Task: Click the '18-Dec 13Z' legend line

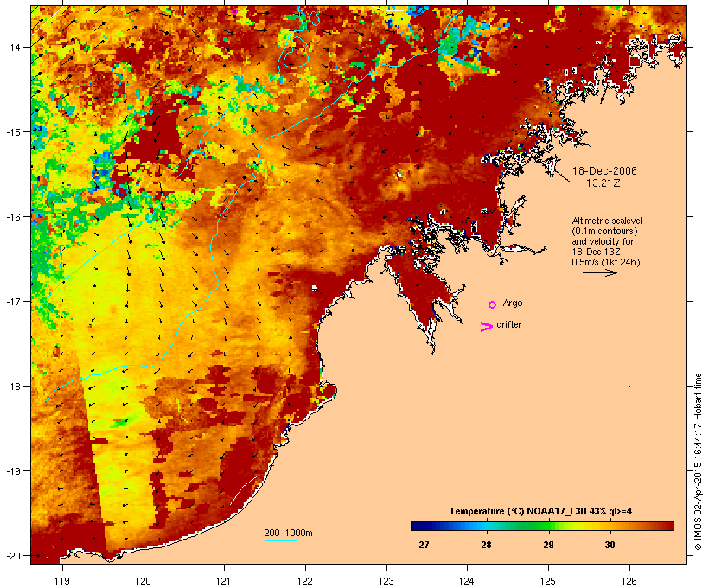Action: coord(596,252)
